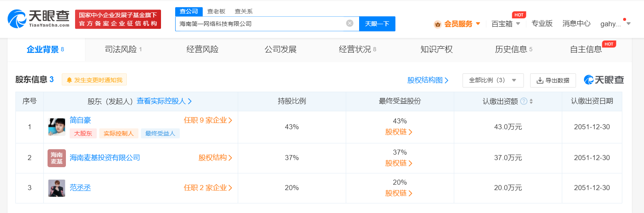The width and height of the screenshot is (644, 213).
Task: Click the 大股东 tag
Action: point(83,134)
